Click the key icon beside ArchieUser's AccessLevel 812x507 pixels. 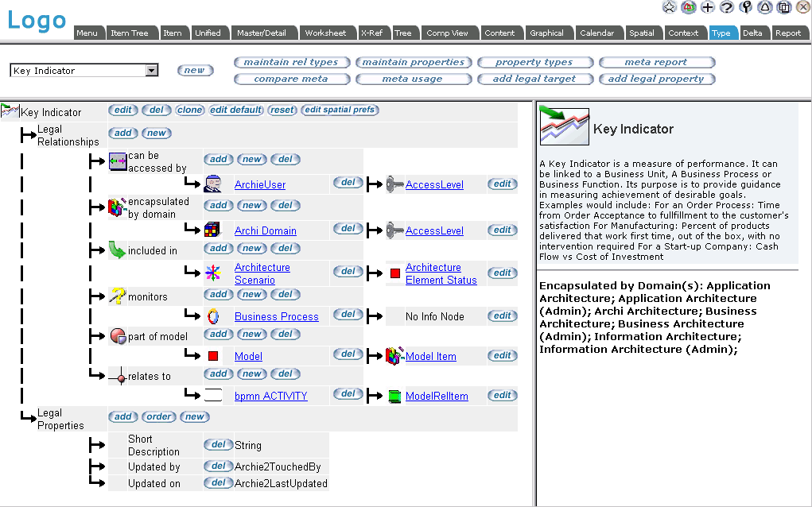tap(394, 184)
